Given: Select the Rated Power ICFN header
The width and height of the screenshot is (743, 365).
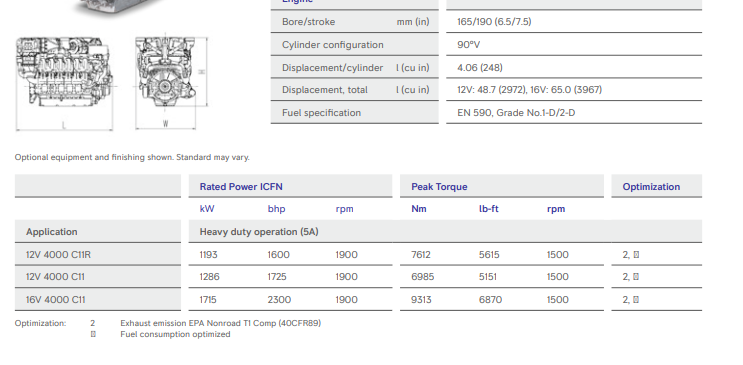Looking at the screenshot, I should [x=241, y=187].
